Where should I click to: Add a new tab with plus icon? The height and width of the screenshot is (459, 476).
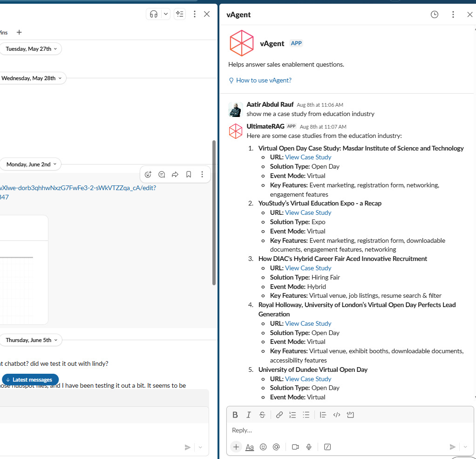click(x=19, y=32)
